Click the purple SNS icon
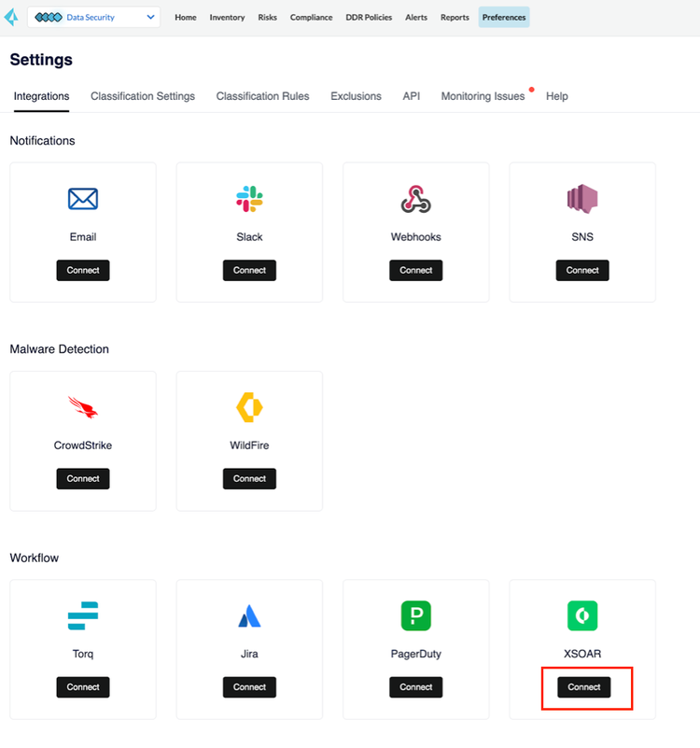Screen dimensions: 700x748 (x=582, y=199)
